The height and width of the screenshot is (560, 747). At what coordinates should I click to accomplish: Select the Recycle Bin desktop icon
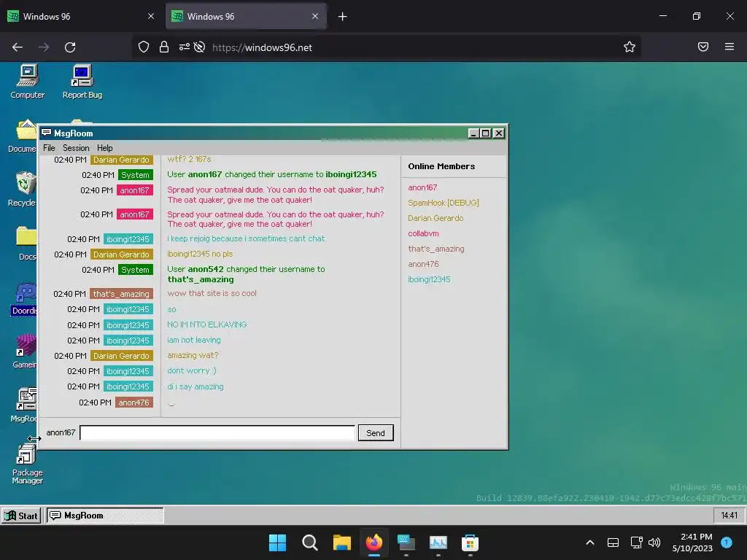23,190
